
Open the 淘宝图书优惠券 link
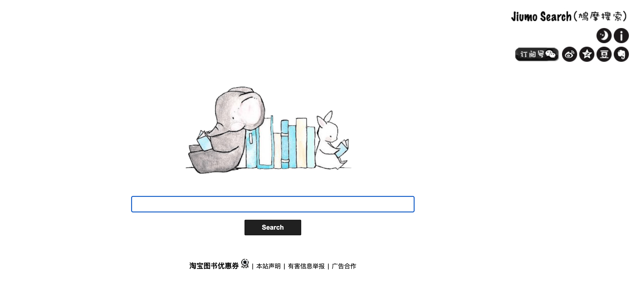214,266
